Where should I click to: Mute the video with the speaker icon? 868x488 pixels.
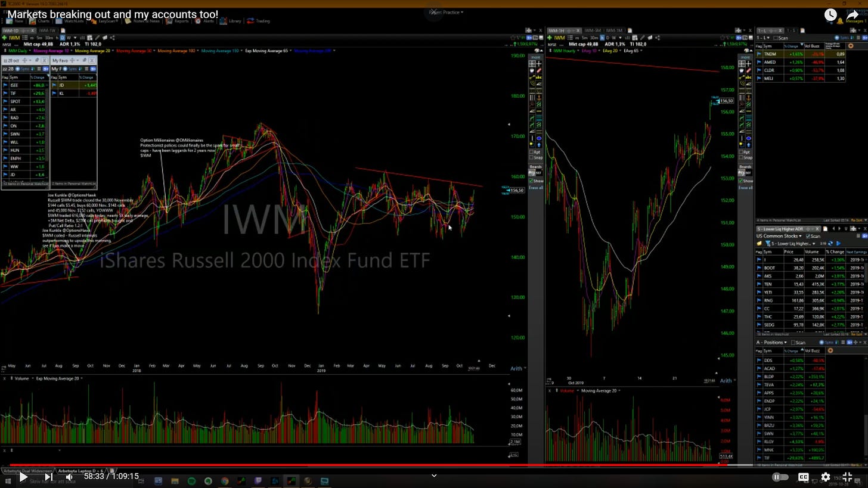pos(69,477)
